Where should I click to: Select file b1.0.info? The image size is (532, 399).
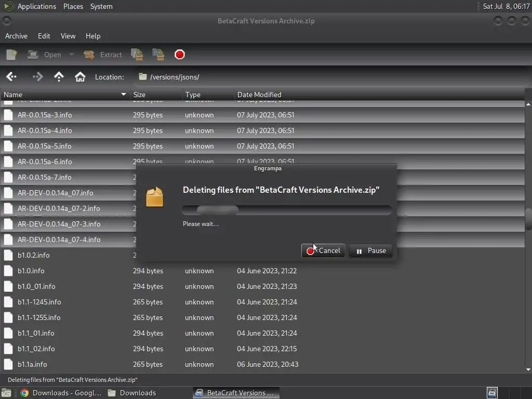tap(262, 271)
